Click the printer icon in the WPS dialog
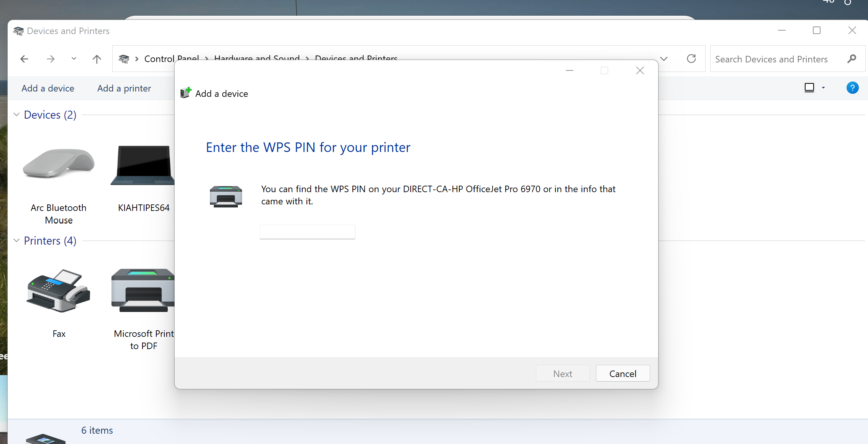Screen dimensions: 868x444 pos(226,196)
